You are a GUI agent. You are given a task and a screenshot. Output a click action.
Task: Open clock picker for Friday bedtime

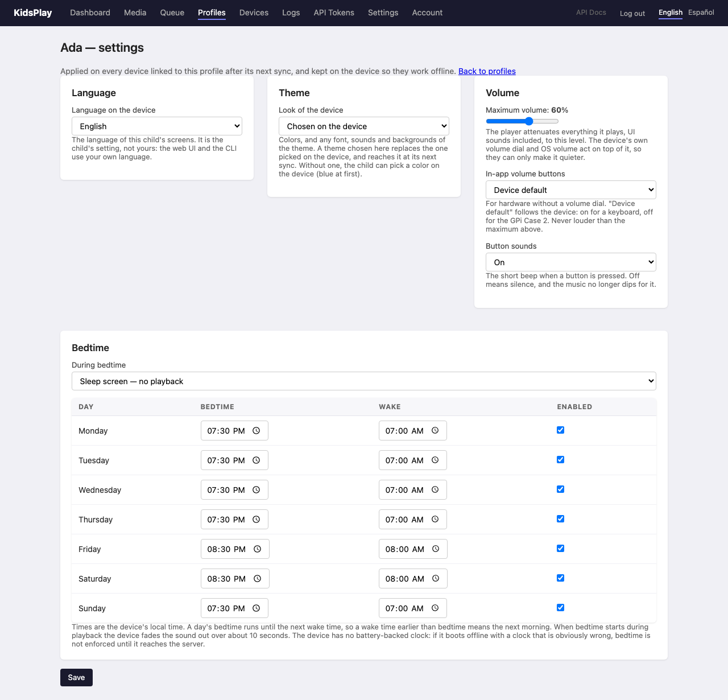click(x=258, y=549)
